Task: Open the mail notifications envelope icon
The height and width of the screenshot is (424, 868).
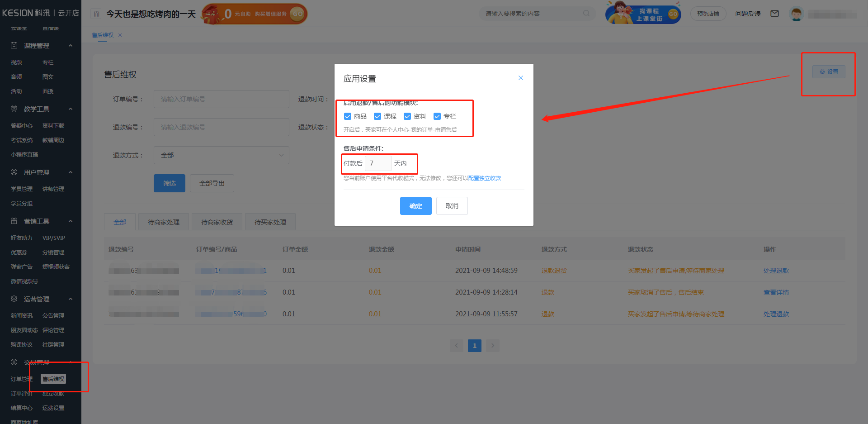Action: (774, 14)
